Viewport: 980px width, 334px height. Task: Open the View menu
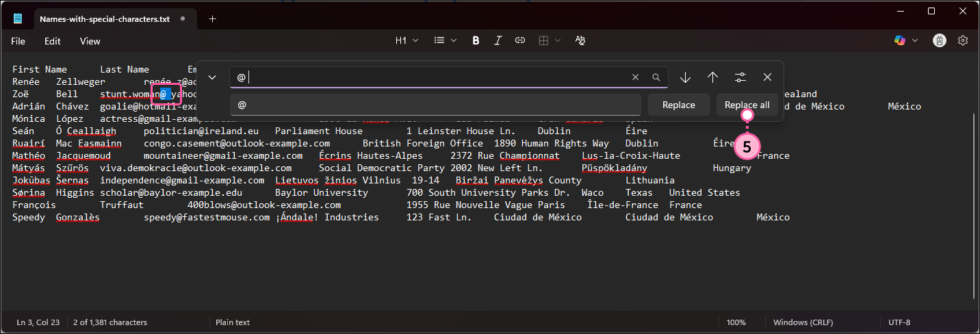point(90,41)
